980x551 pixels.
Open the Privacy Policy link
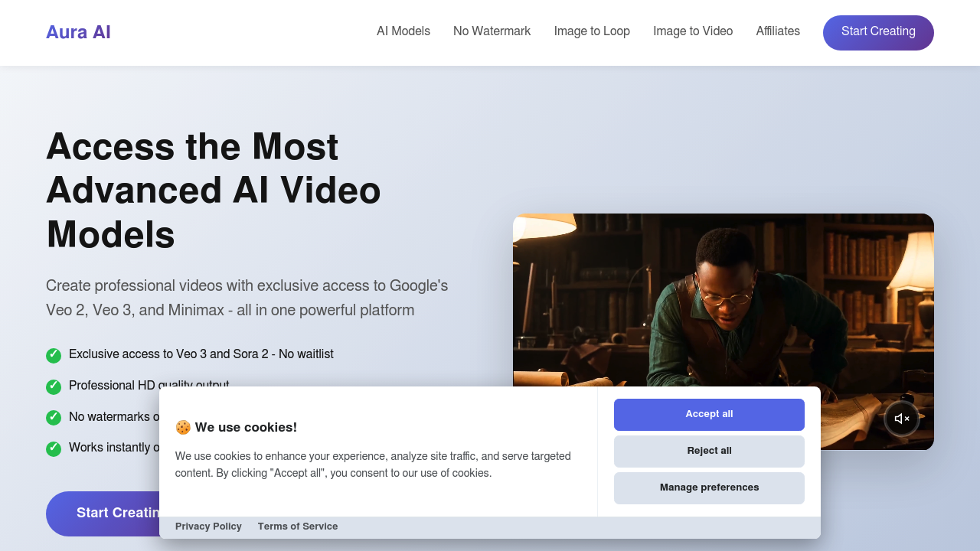208,527
